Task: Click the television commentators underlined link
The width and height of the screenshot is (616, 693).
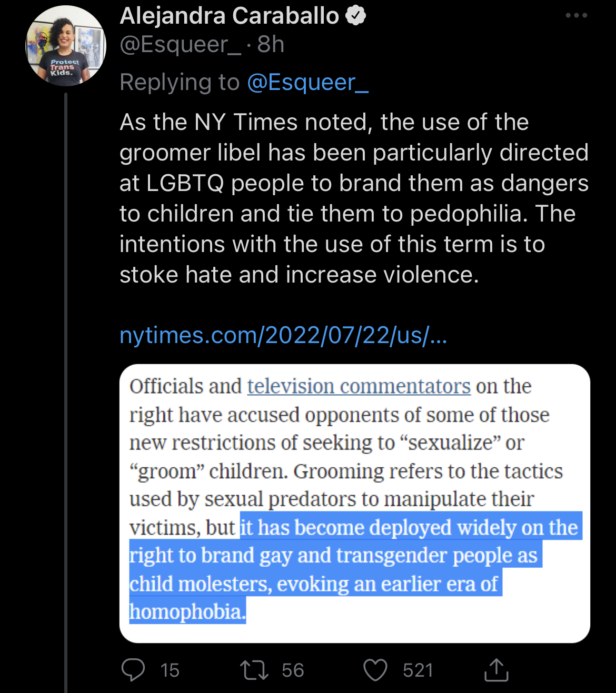Action: pyautogui.click(x=359, y=386)
